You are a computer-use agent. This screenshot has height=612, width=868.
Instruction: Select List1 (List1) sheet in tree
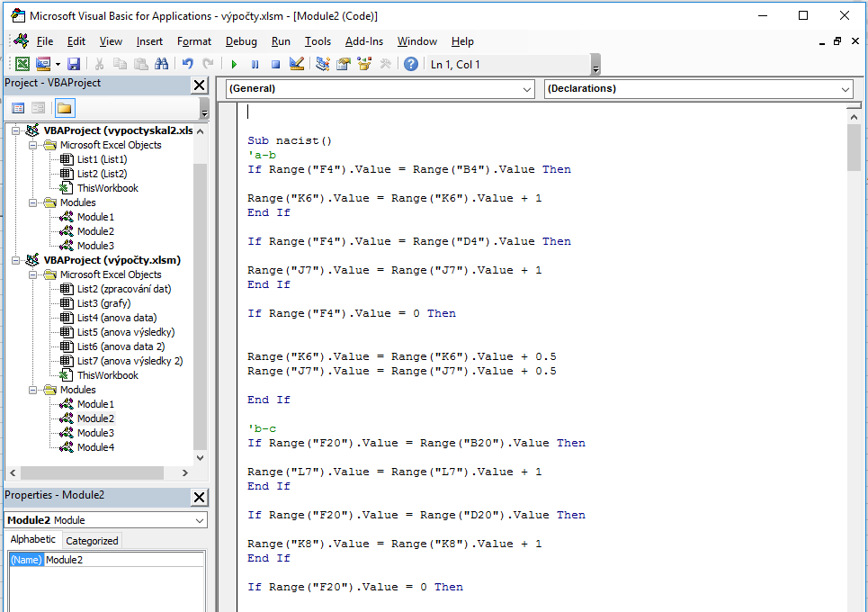click(x=102, y=159)
